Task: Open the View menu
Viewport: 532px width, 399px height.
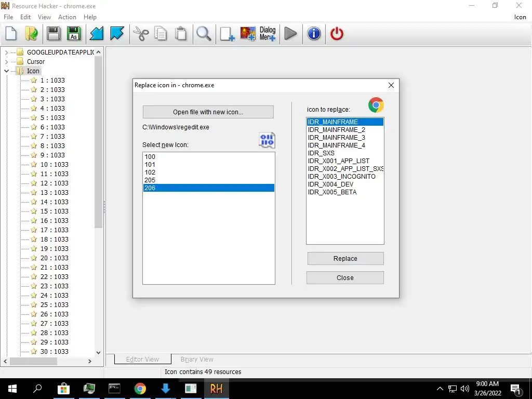Action: [45, 17]
